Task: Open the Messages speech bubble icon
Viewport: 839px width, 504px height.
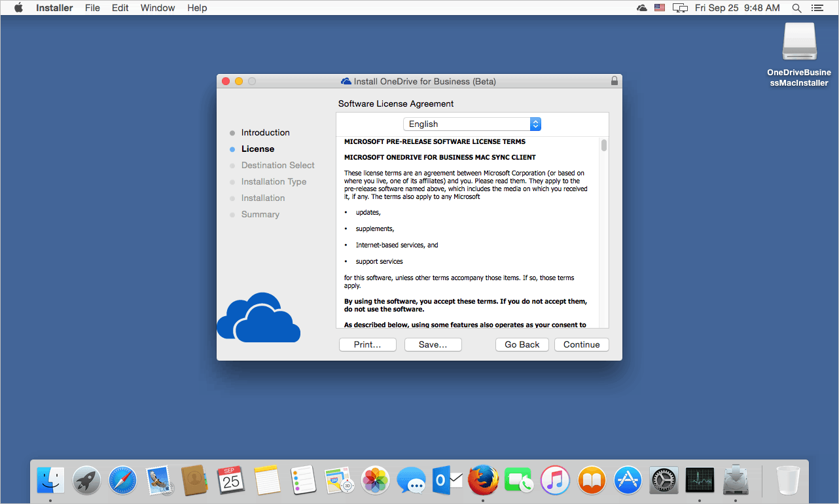Action: click(x=412, y=481)
